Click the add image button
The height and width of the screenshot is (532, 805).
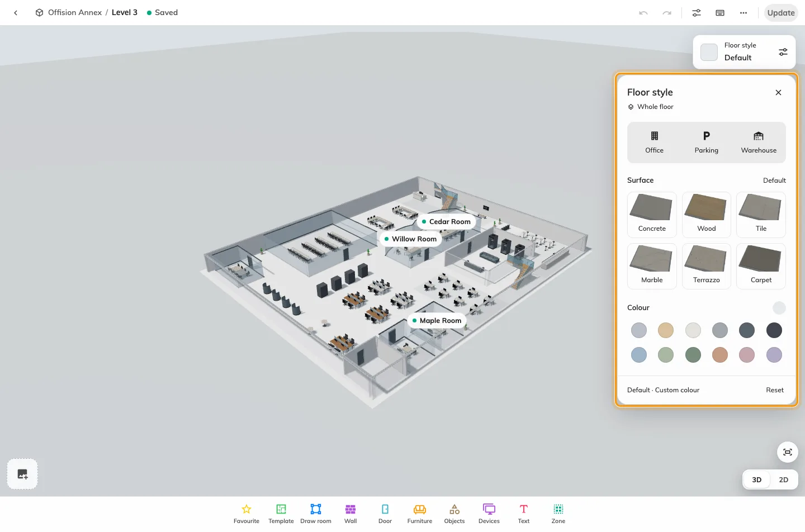22,474
